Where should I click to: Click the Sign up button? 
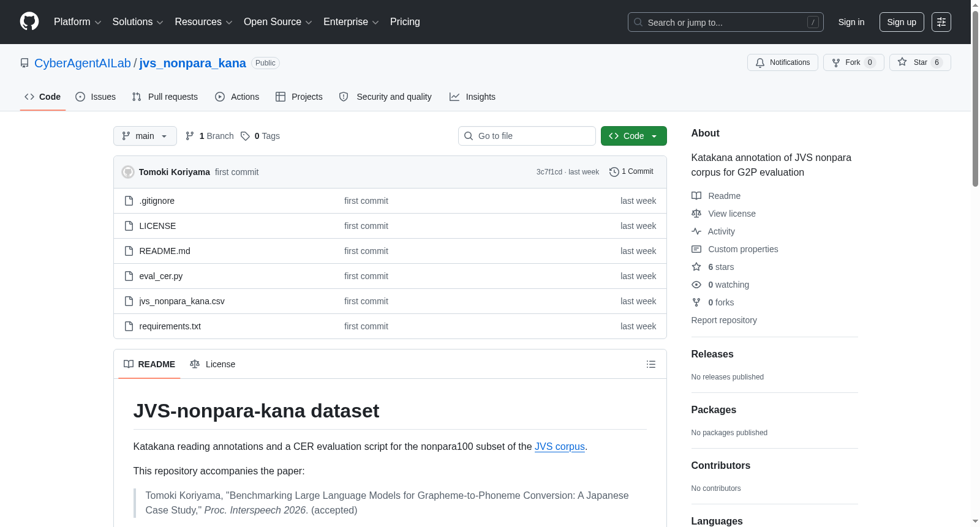tap(902, 22)
